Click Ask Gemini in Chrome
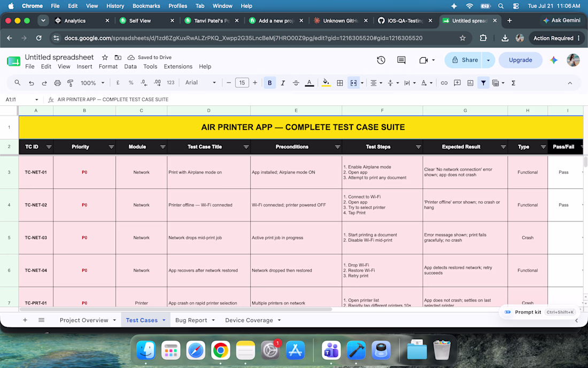The width and height of the screenshot is (588, 368). [x=561, y=21]
